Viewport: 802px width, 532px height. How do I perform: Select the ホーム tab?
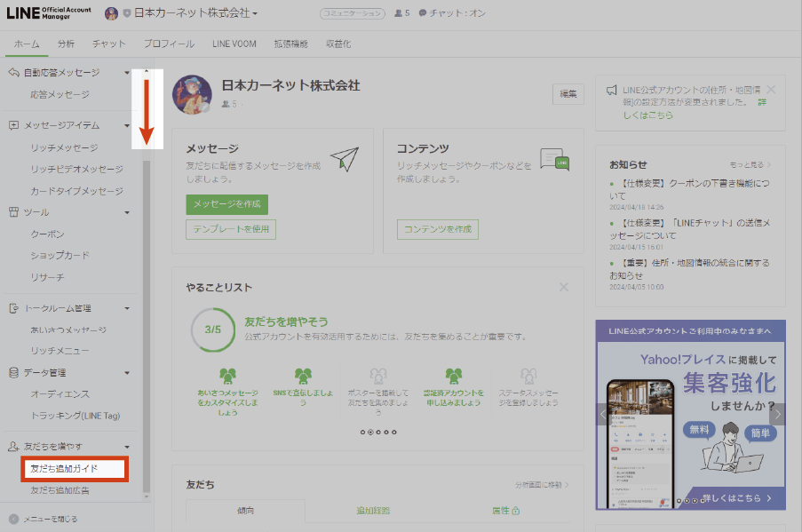(x=27, y=44)
